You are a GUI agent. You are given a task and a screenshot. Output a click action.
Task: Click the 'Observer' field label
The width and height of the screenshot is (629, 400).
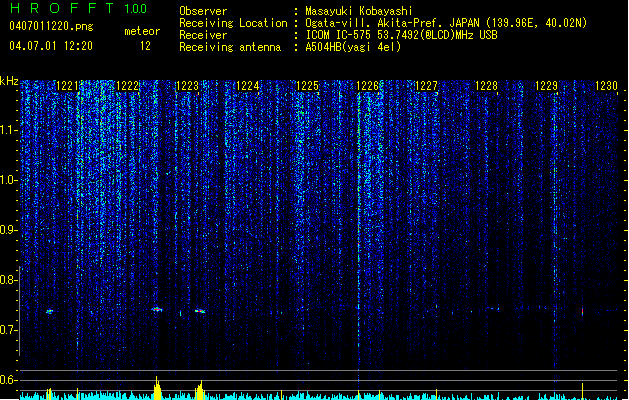(203, 11)
